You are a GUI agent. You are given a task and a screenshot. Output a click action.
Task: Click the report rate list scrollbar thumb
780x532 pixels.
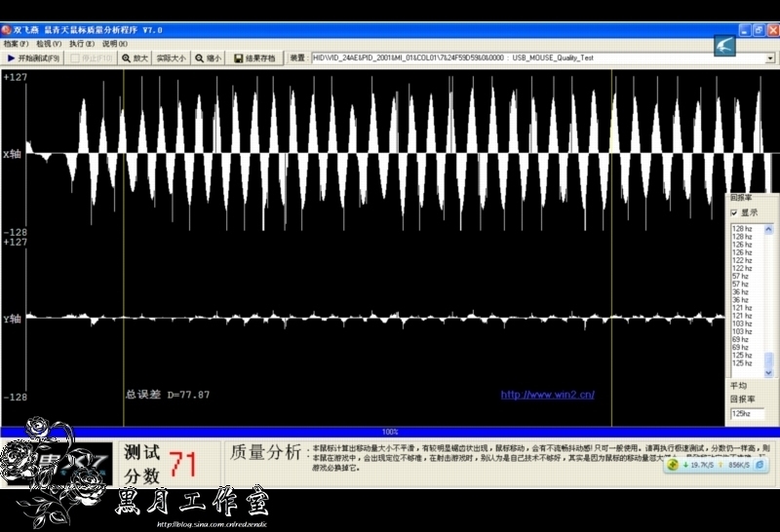[x=768, y=360]
